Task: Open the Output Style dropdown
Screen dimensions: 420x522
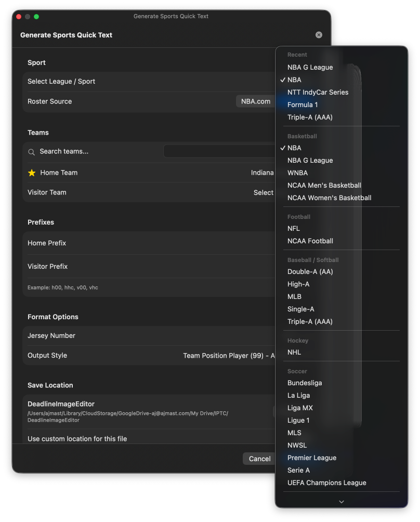Action: [229, 356]
